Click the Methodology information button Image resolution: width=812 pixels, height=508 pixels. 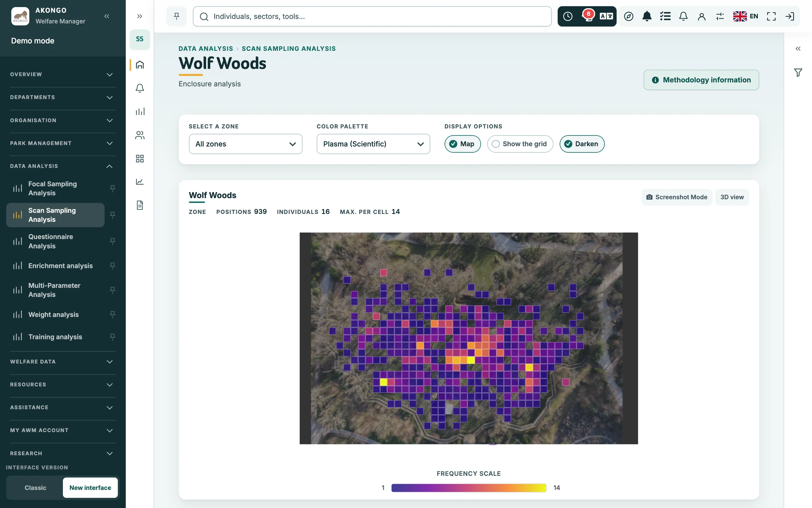701,80
